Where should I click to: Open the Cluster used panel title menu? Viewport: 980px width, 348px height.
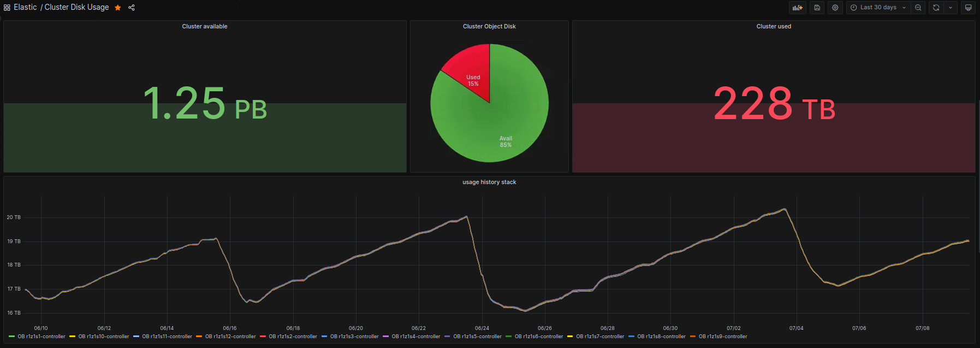774,26
